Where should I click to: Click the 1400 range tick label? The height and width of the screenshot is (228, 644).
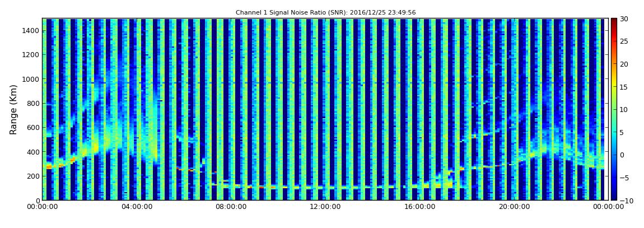[30, 30]
